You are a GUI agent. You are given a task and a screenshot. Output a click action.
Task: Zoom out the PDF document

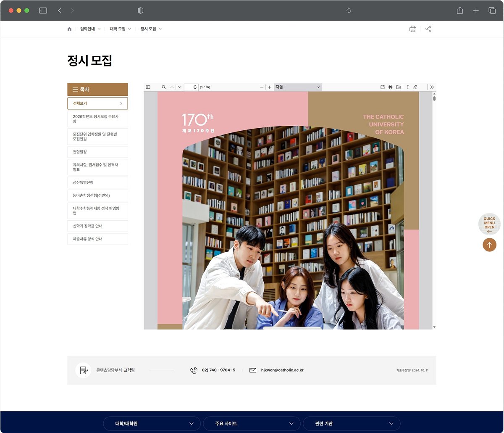click(262, 87)
